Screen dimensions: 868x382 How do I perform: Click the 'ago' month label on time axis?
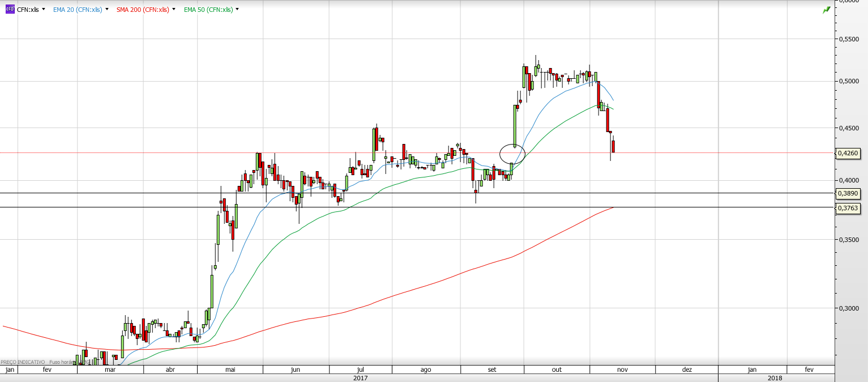(426, 370)
